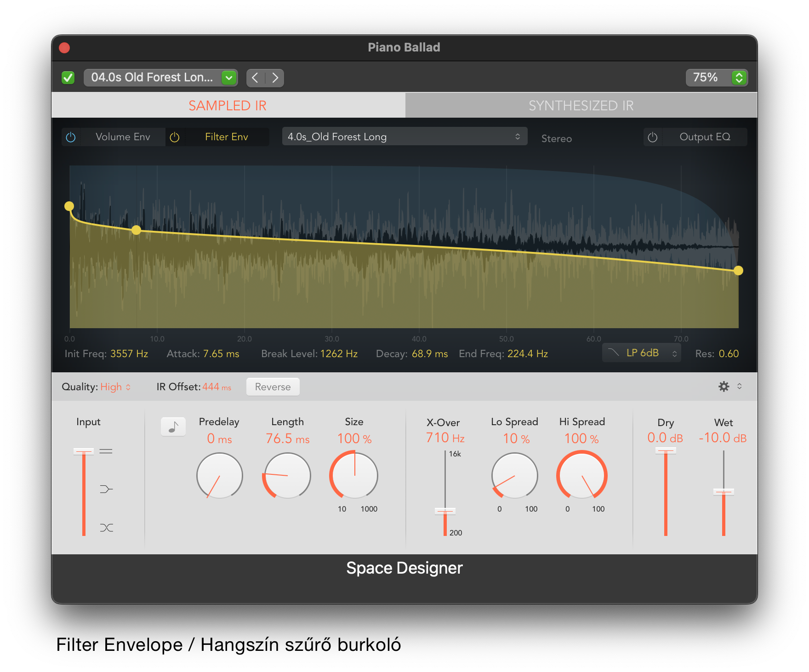Viewport: 809px width, 672px height.
Task: Toggle the Filter Env power icon
Action: tap(175, 137)
